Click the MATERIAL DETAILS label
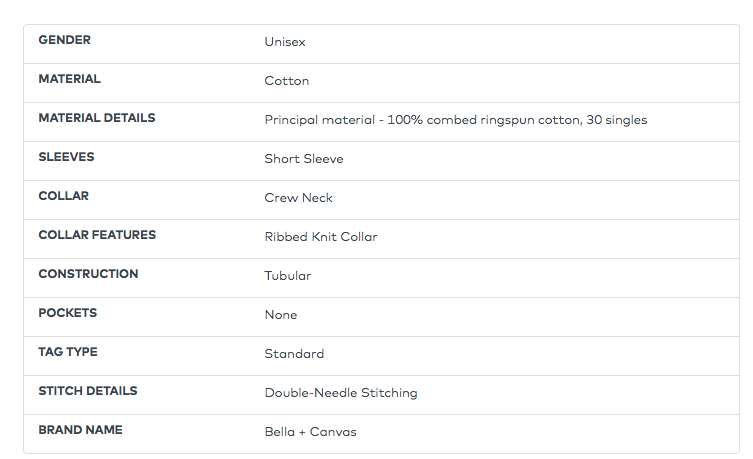Screen dimensions: 753x459 [x=96, y=118]
